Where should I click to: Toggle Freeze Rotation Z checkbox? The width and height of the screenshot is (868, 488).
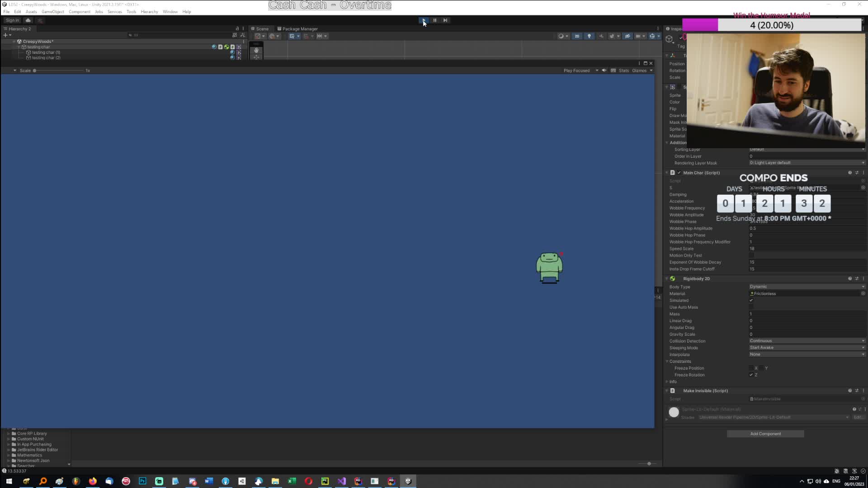point(751,375)
